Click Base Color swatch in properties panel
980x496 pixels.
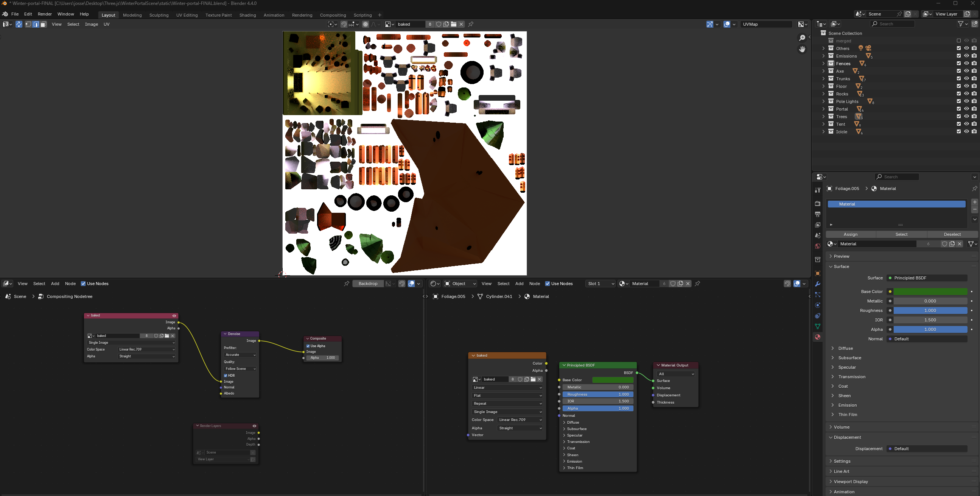coord(930,292)
